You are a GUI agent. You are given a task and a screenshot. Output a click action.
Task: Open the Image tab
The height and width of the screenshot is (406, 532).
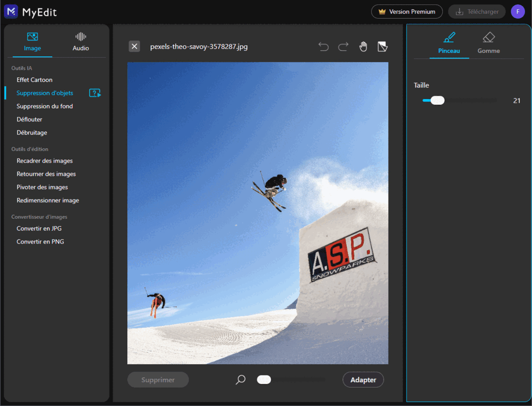[32, 42]
